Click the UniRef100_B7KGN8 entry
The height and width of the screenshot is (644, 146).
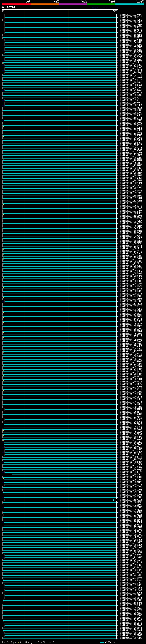tap(131, 47)
